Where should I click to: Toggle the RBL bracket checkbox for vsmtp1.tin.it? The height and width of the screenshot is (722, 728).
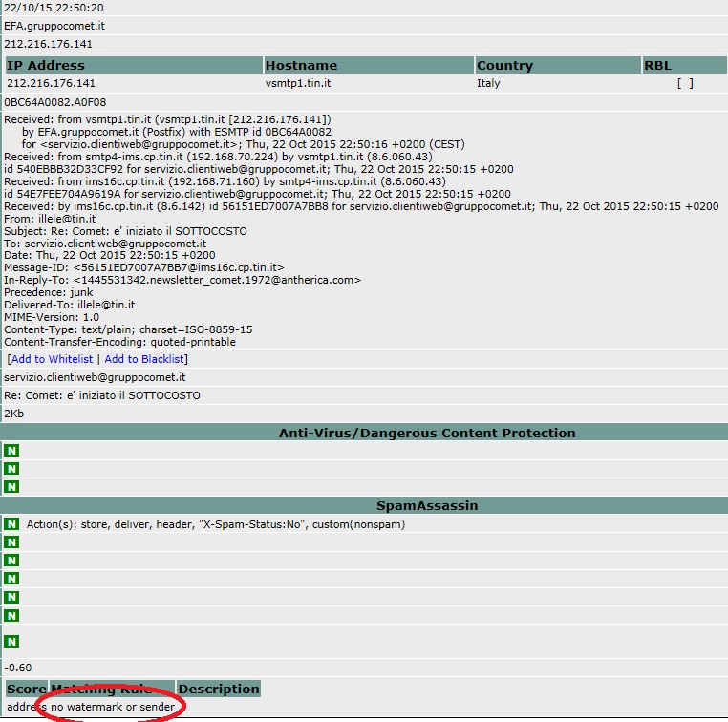click(684, 84)
